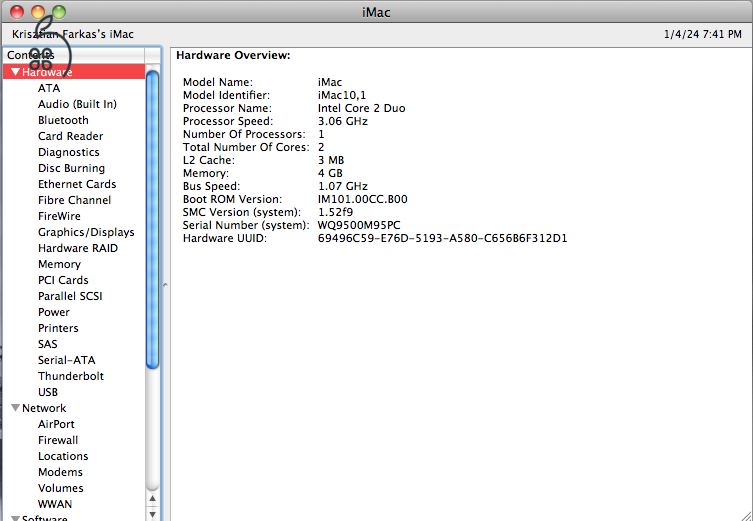Select USB under Hardware
Viewport: 753px width, 521px height.
coord(48,392)
